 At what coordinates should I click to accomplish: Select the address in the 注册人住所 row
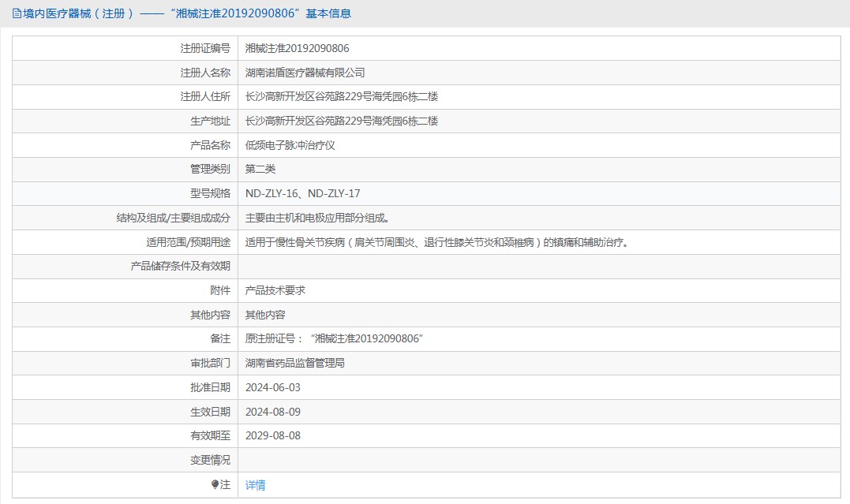click(x=342, y=96)
